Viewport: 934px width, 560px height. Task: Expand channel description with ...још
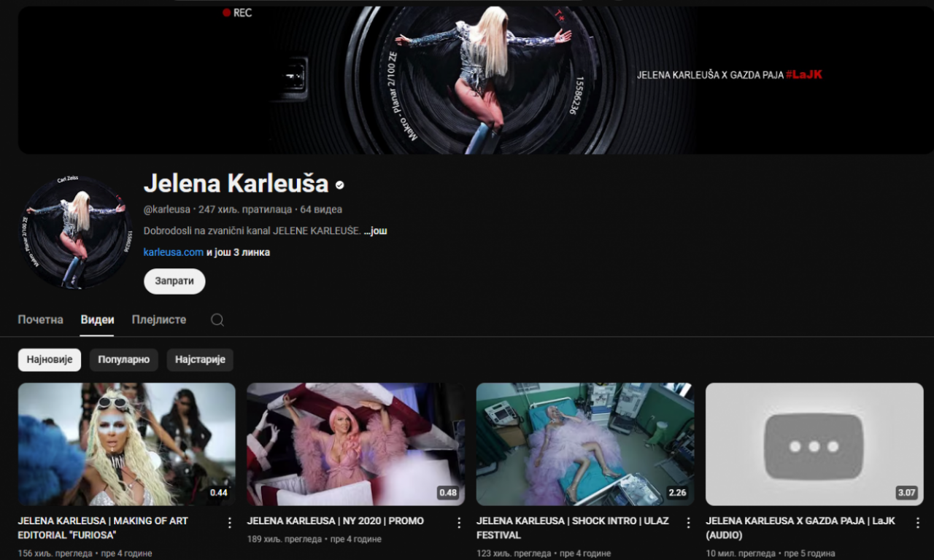(375, 230)
